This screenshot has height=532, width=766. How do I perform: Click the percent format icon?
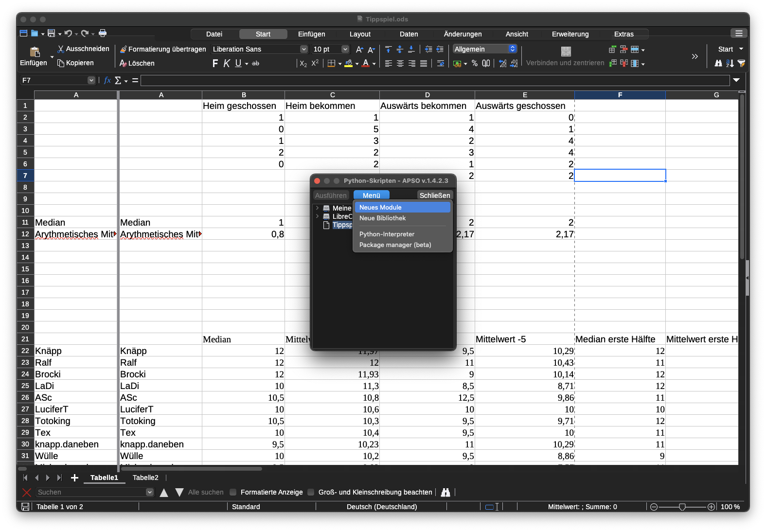pos(474,63)
